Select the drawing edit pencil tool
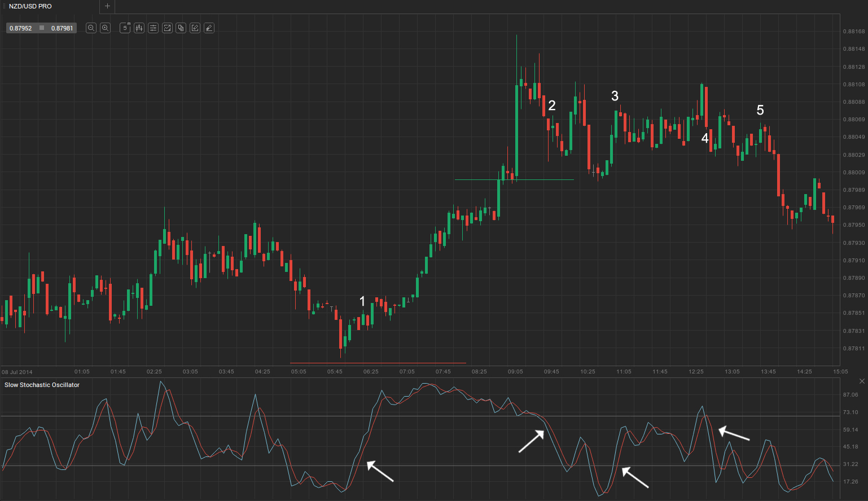The width and height of the screenshot is (868, 501). [195, 28]
